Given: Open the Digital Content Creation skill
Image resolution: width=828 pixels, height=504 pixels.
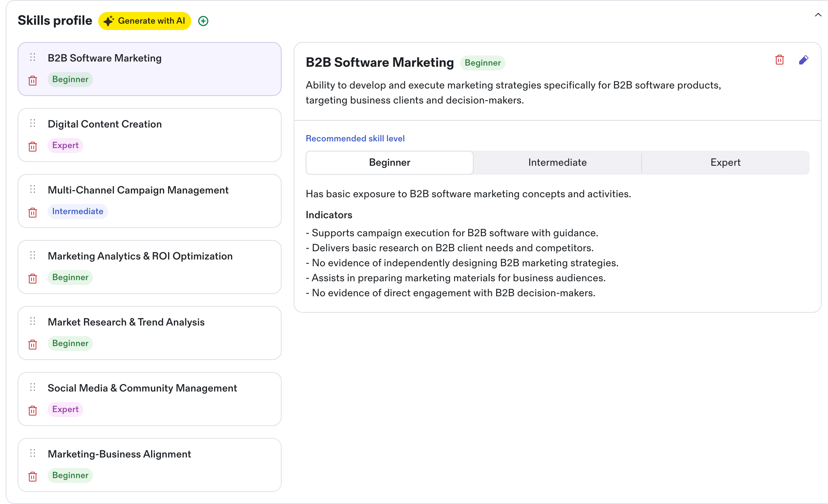Looking at the screenshot, I should [150, 135].
